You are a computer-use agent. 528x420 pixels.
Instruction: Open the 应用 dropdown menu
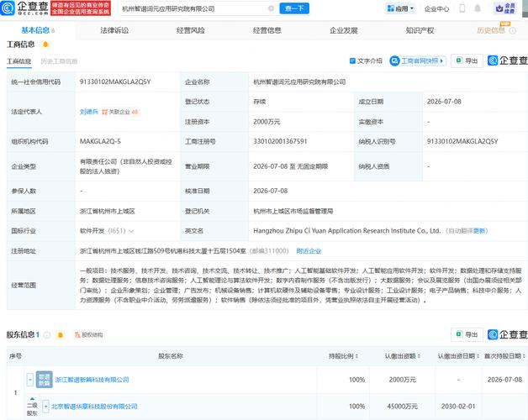[x=400, y=8]
